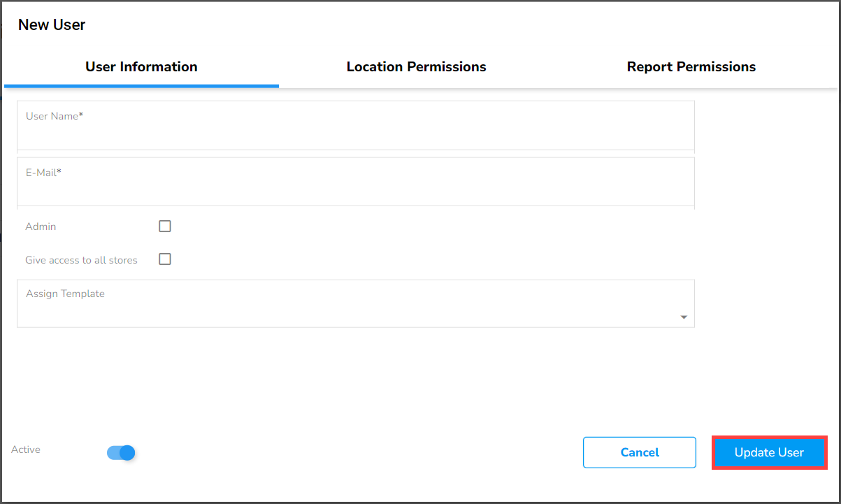Open the Assign Template combo box
The width and height of the screenshot is (841, 504).
350,310
